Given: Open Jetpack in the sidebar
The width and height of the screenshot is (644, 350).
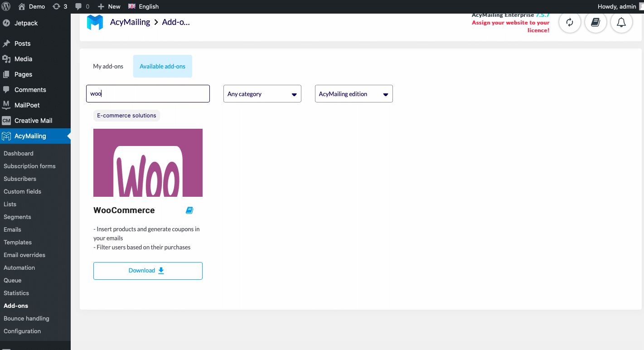Looking at the screenshot, I should tap(35, 23).
